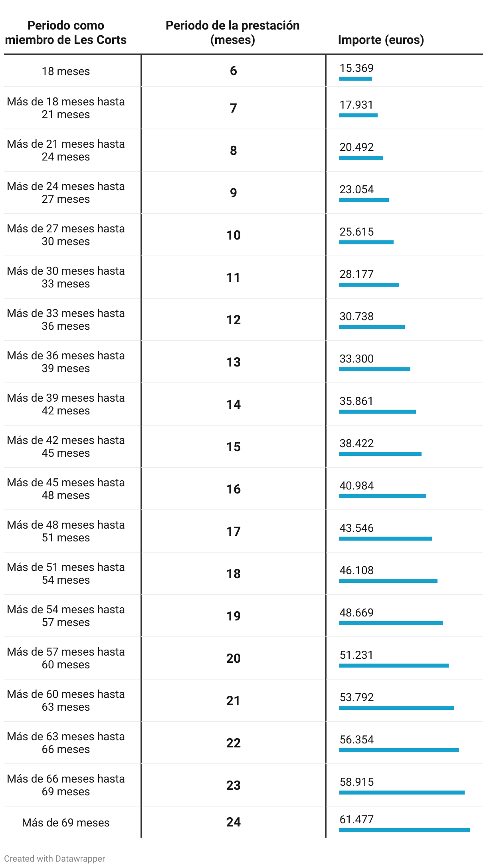Screen dimensions: 487x868
Task: Select 'Más de 45 meses hasta 48 meses'
Action: tap(66, 489)
